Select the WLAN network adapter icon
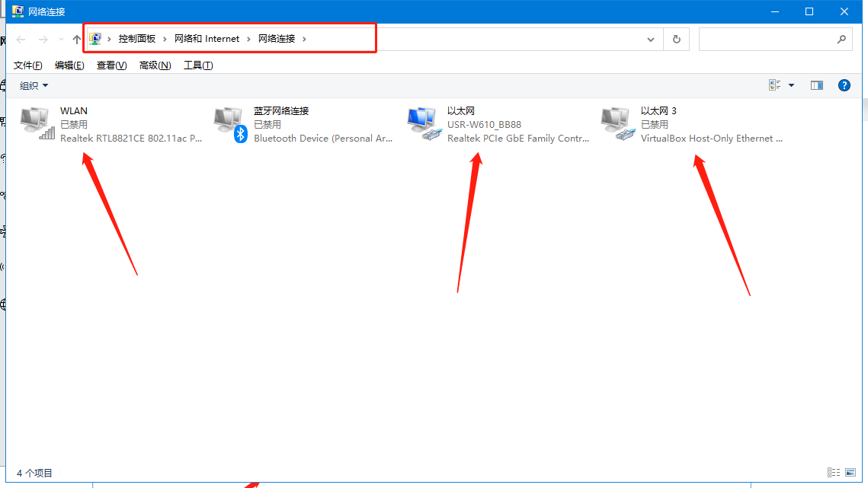 [37, 124]
